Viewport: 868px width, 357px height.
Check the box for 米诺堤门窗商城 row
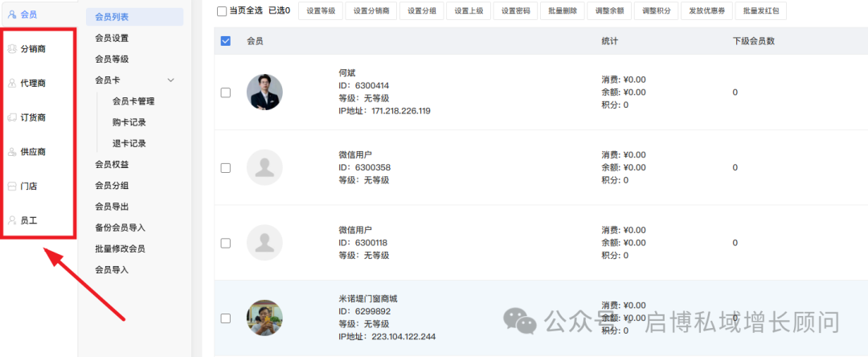[225, 318]
